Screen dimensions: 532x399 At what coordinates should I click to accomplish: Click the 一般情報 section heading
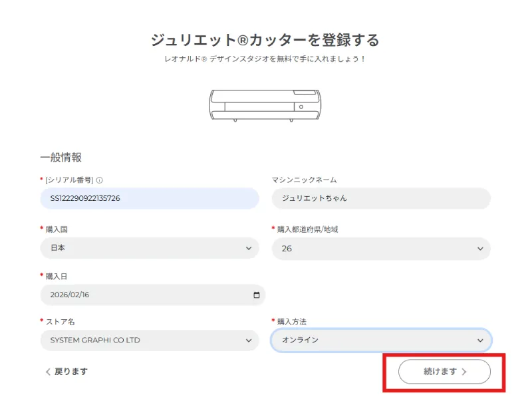coord(61,158)
